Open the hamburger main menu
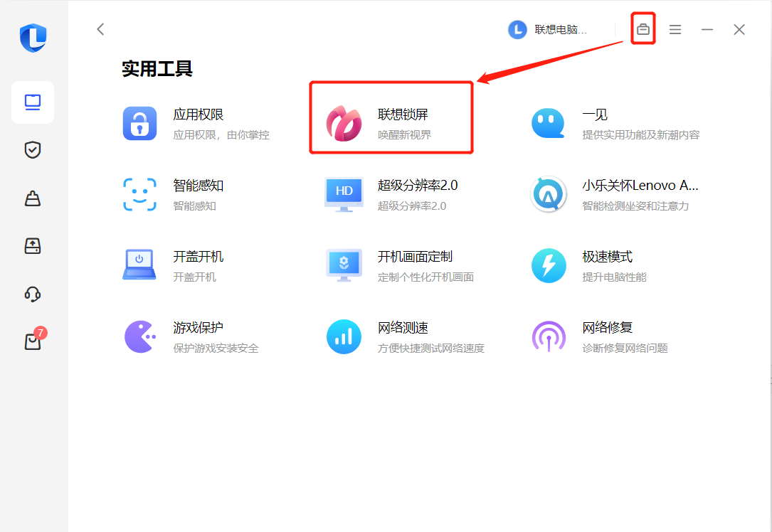 tap(675, 30)
